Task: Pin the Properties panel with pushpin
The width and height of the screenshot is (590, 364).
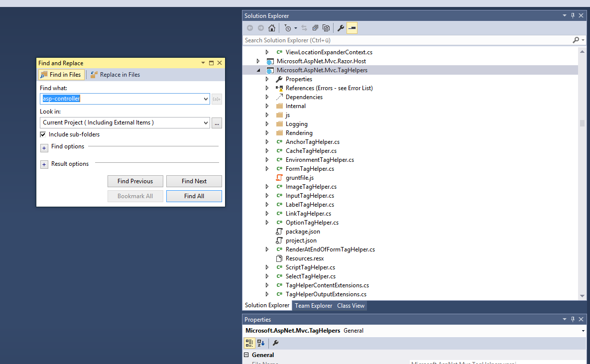Action: tap(573, 319)
